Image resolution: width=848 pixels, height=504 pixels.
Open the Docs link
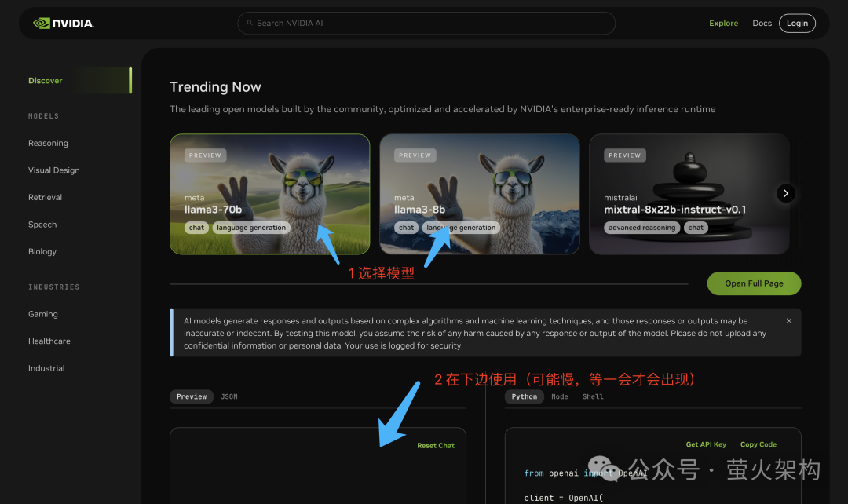pyautogui.click(x=762, y=24)
